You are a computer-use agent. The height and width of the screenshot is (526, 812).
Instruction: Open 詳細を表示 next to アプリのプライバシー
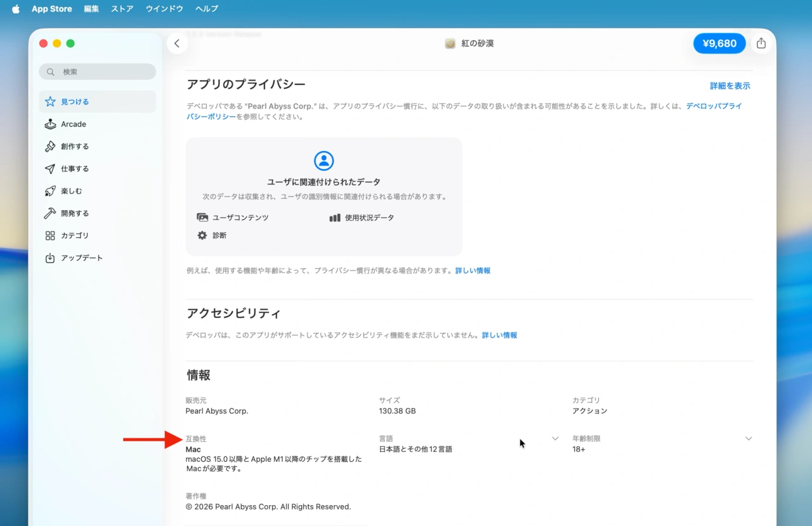[730, 84]
